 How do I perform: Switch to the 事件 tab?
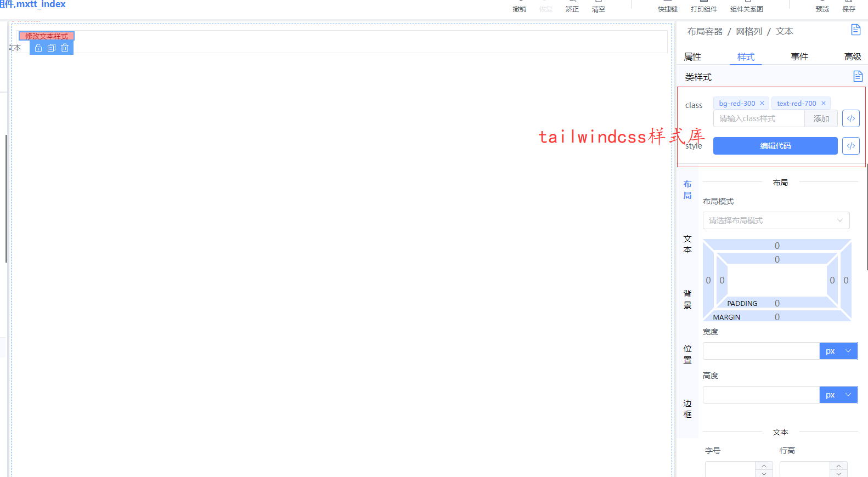pyautogui.click(x=799, y=56)
